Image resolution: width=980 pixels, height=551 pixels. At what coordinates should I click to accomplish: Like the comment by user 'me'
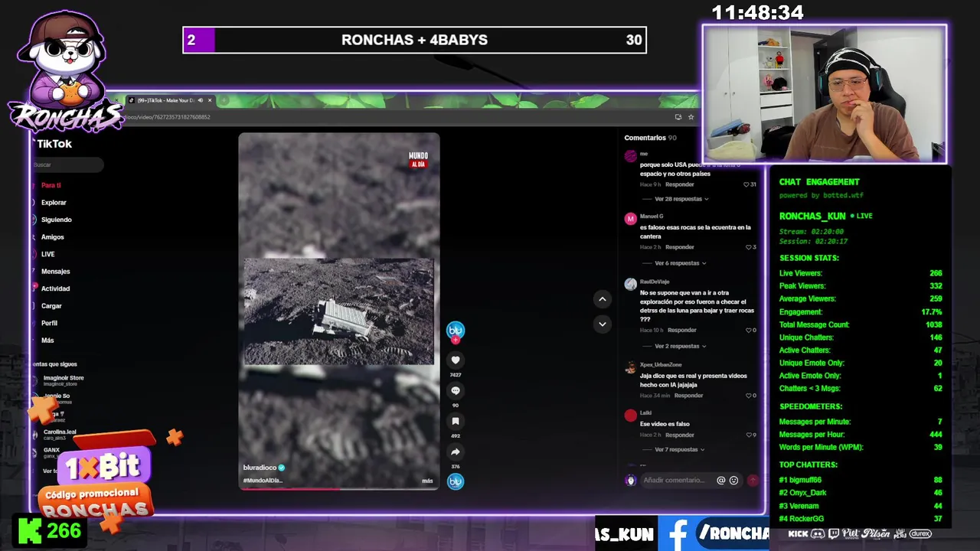pyautogui.click(x=747, y=184)
